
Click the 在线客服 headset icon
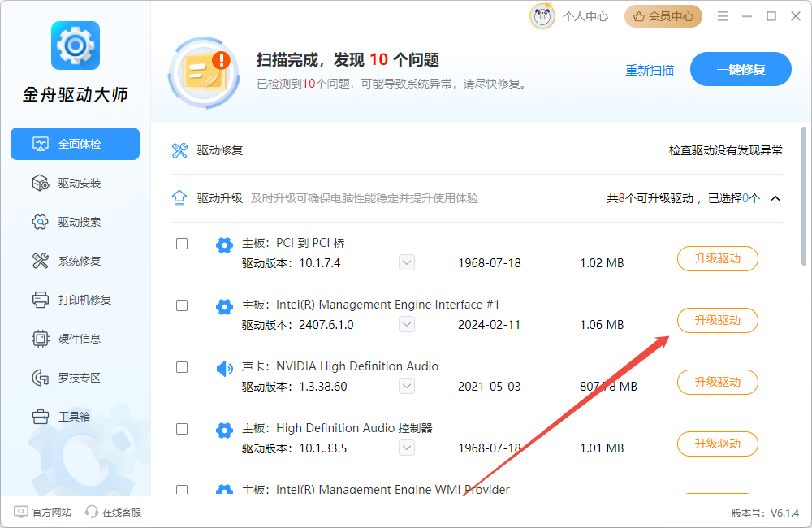[92, 512]
